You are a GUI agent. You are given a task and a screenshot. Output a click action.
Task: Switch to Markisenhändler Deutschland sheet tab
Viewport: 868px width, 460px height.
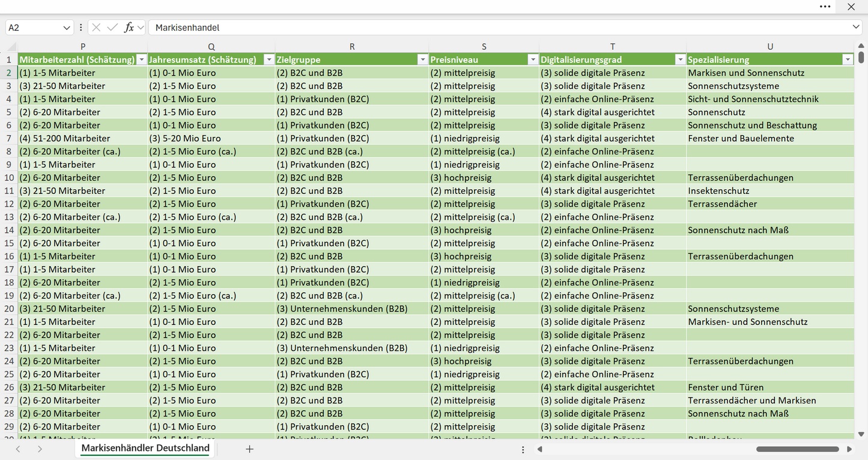[x=145, y=448]
